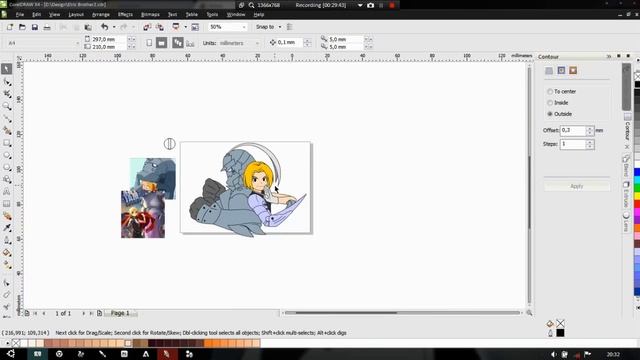Open the Contour Acceleration tab icon
The image size is (640, 360).
(573, 71)
